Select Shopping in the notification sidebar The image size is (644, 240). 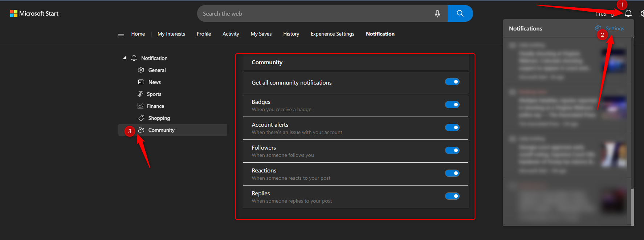159,118
